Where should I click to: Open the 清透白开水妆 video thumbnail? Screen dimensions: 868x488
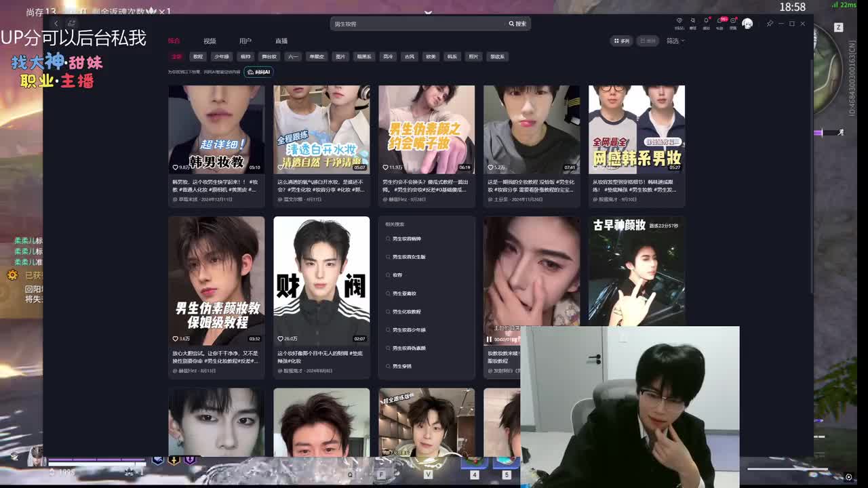click(321, 129)
